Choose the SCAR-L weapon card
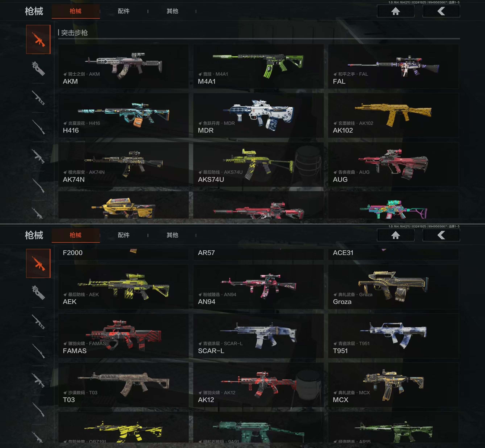Image resolution: width=485 pixels, height=448 pixels. (x=258, y=336)
